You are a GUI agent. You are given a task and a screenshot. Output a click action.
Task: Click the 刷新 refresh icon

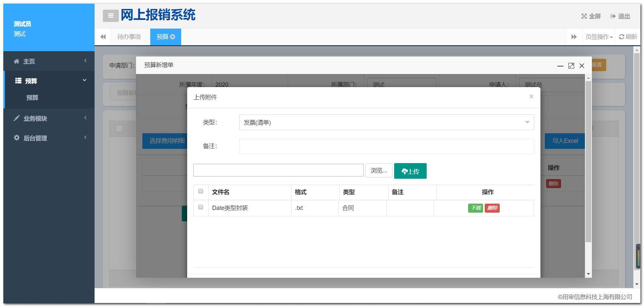click(621, 37)
